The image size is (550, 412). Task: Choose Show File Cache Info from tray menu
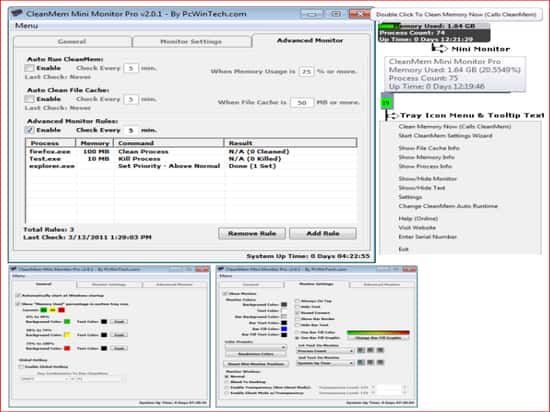[x=429, y=148]
